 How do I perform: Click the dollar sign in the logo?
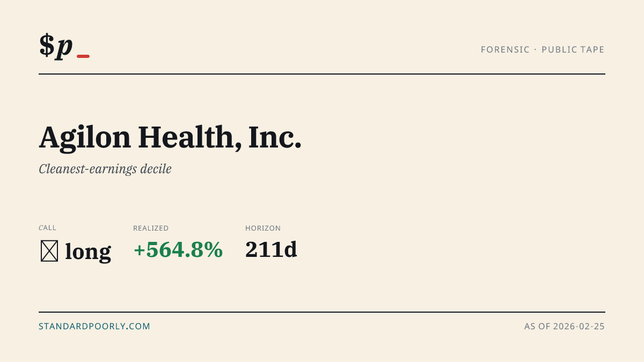pyautogui.click(x=47, y=45)
